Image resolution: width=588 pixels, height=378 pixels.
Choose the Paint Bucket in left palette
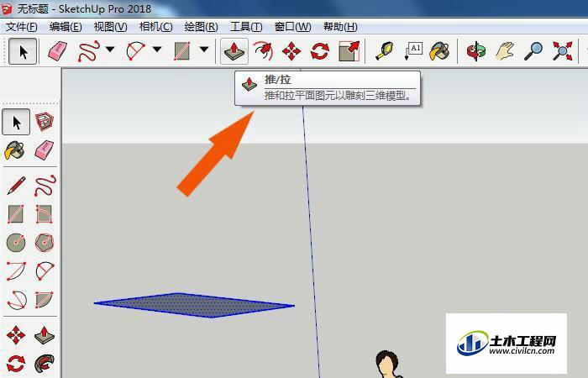pos(14,150)
